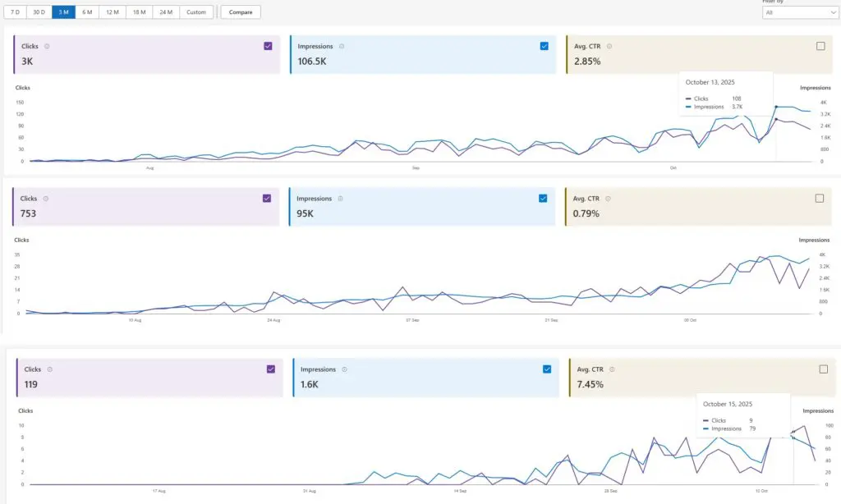Open the Custom date range option
Image resolution: width=841 pixels, height=504 pixels.
[x=196, y=11]
